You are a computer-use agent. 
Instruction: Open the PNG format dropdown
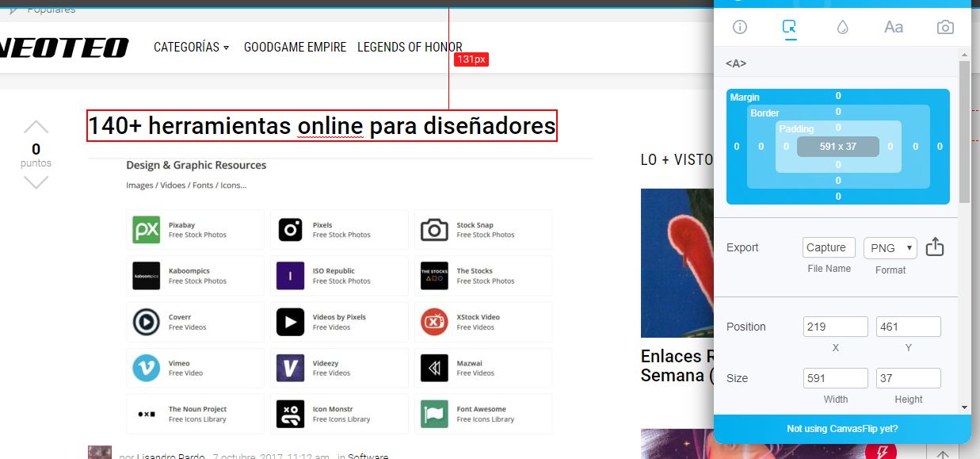tap(890, 248)
